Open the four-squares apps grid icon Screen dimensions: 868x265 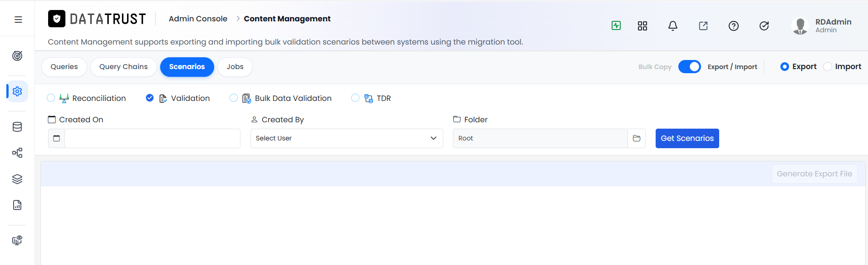(642, 26)
